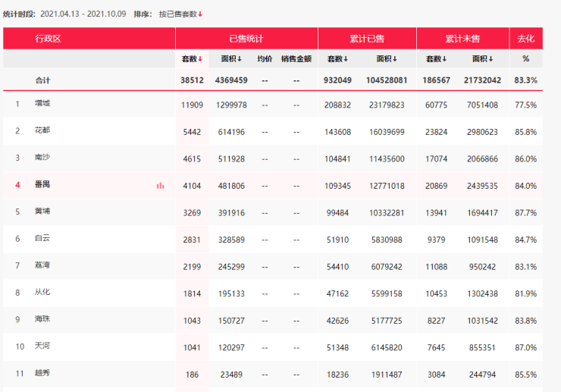Sort by 套数 under 累计已售

pos(337,59)
